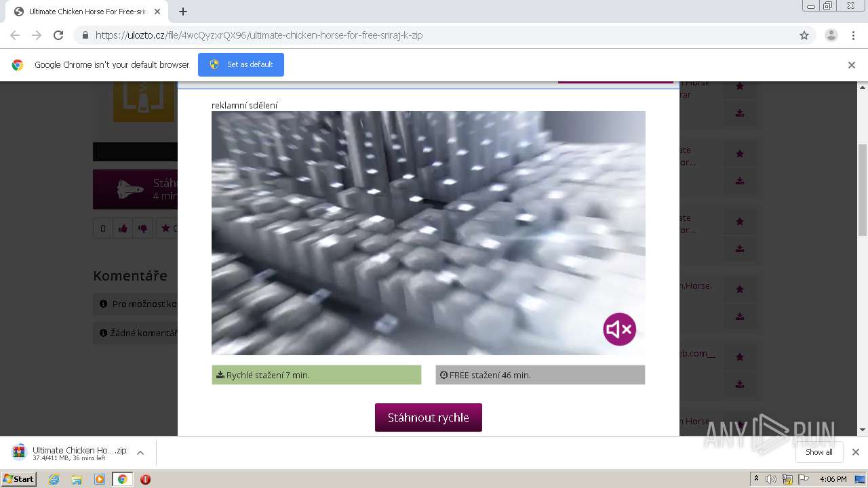Viewport: 868px width, 488px height.
Task: Switch to the Chrome taskbar button
Action: pyautogui.click(x=122, y=479)
